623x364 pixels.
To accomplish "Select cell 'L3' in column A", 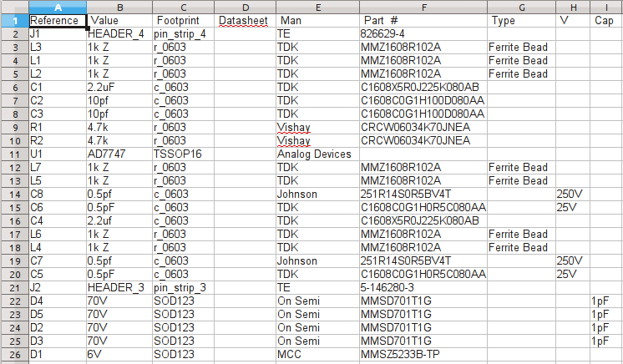I will [x=58, y=48].
